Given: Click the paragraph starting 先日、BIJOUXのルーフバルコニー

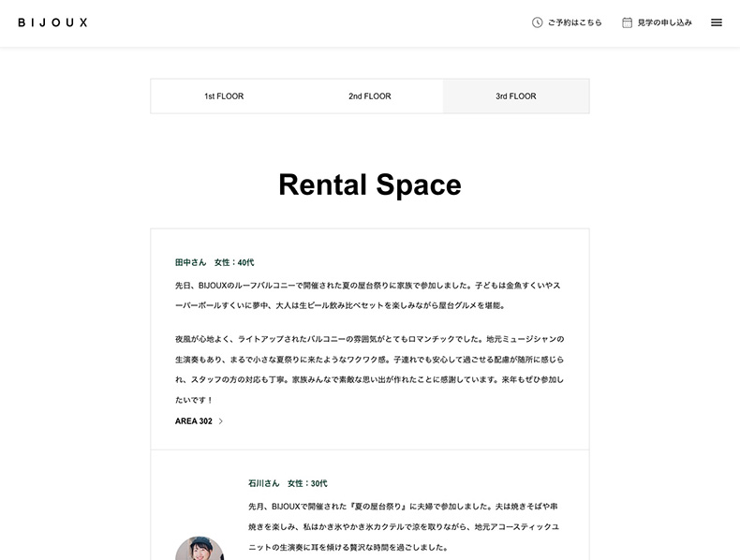Looking at the screenshot, I should tap(368, 295).
